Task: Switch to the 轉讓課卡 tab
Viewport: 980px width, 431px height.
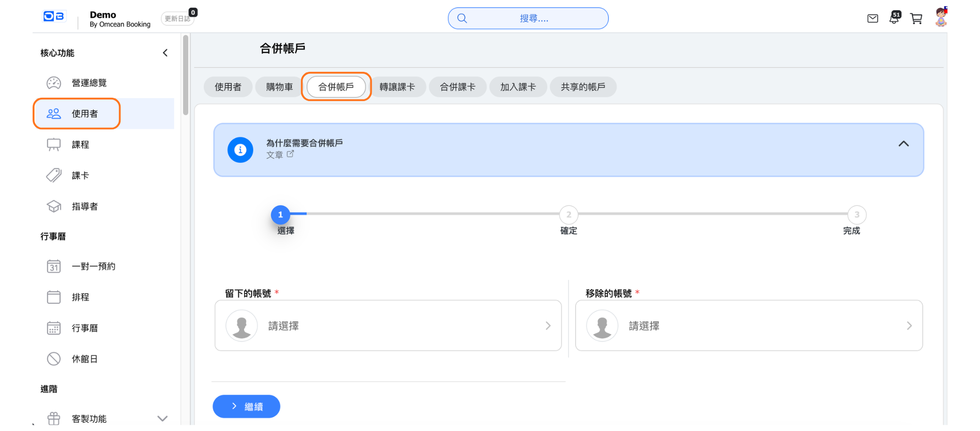Action: click(x=397, y=87)
